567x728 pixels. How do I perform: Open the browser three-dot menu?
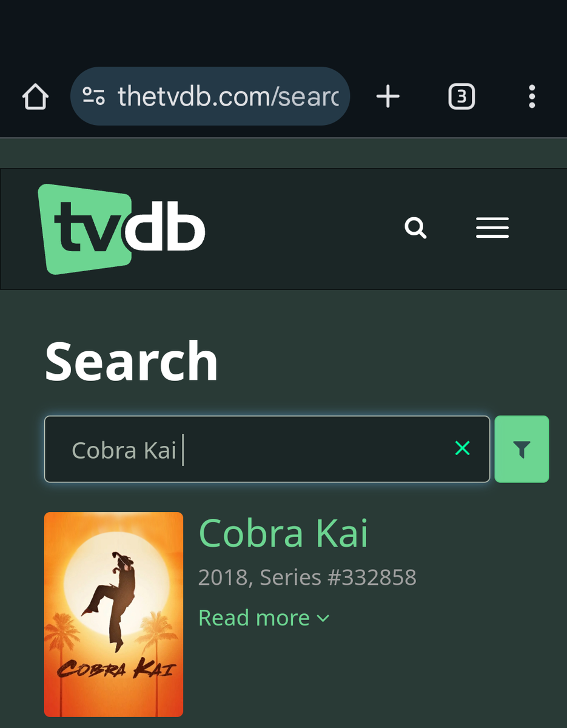click(x=532, y=96)
